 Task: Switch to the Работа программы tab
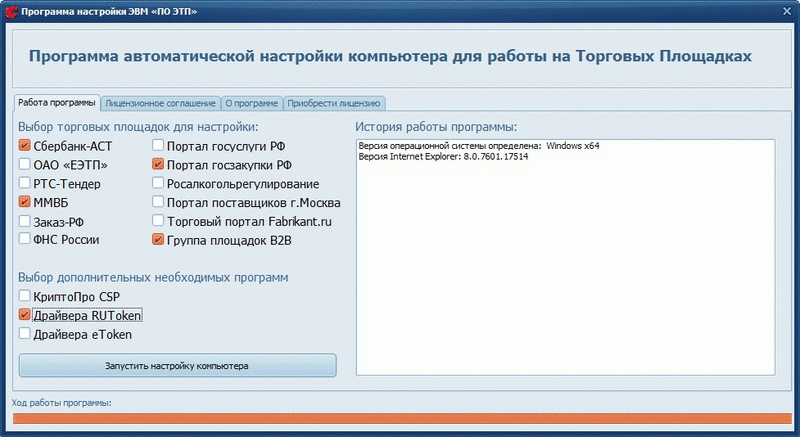57,102
